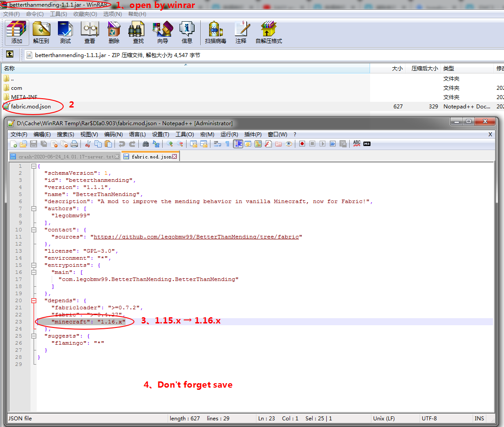Create a new file in Notepad++
504x427 pixels.
coord(14,144)
